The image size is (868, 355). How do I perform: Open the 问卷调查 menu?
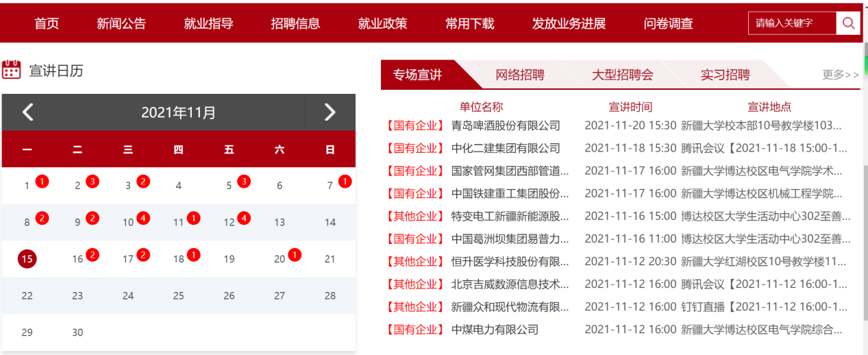pos(668,23)
